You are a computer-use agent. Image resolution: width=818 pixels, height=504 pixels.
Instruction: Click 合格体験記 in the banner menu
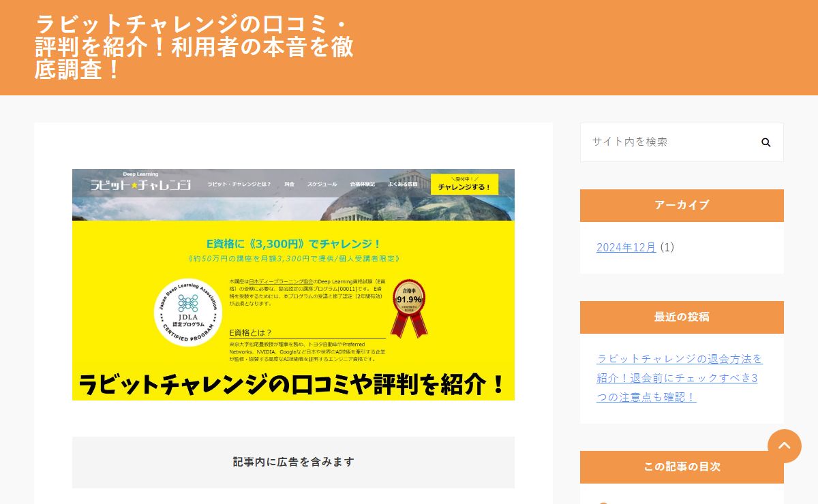363,185
